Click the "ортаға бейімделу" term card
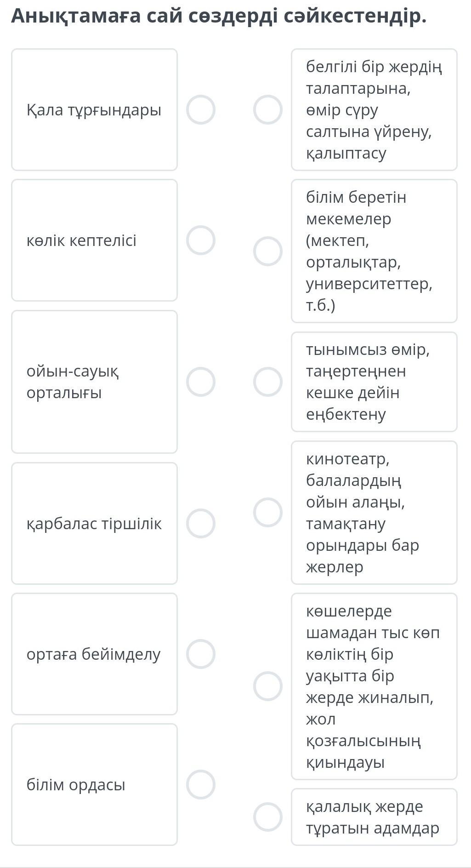Image resolution: width=471 pixels, height=868 pixels. [x=94, y=654]
